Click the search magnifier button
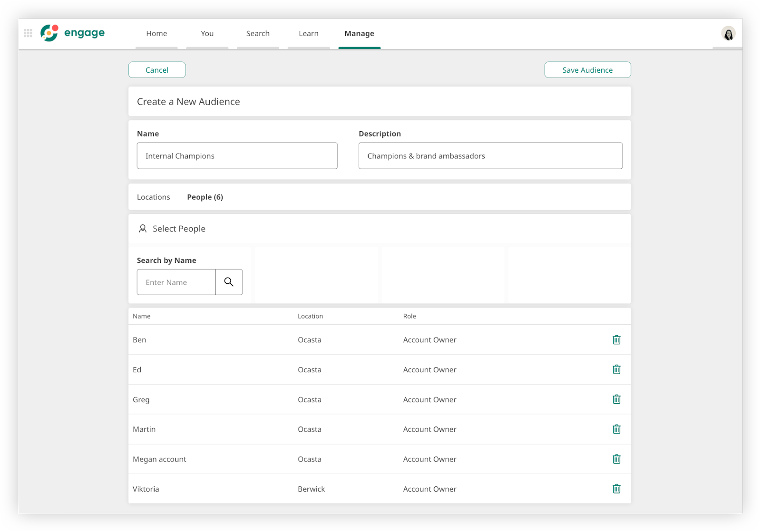761x532 pixels. click(229, 282)
